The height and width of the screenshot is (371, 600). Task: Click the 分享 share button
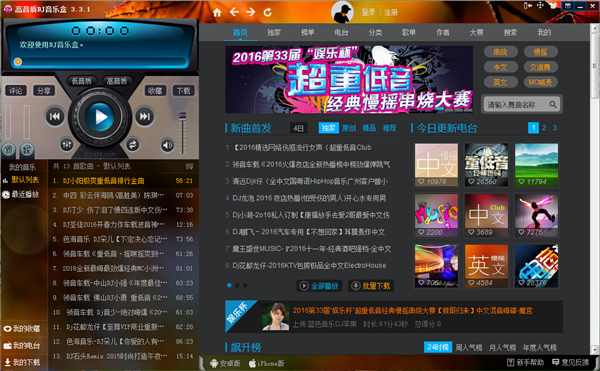tap(44, 91)
